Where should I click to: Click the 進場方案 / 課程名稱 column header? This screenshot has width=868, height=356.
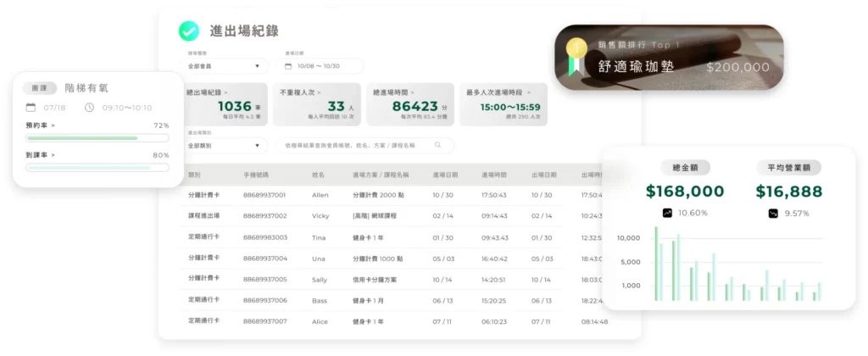(x=381, y=175)
